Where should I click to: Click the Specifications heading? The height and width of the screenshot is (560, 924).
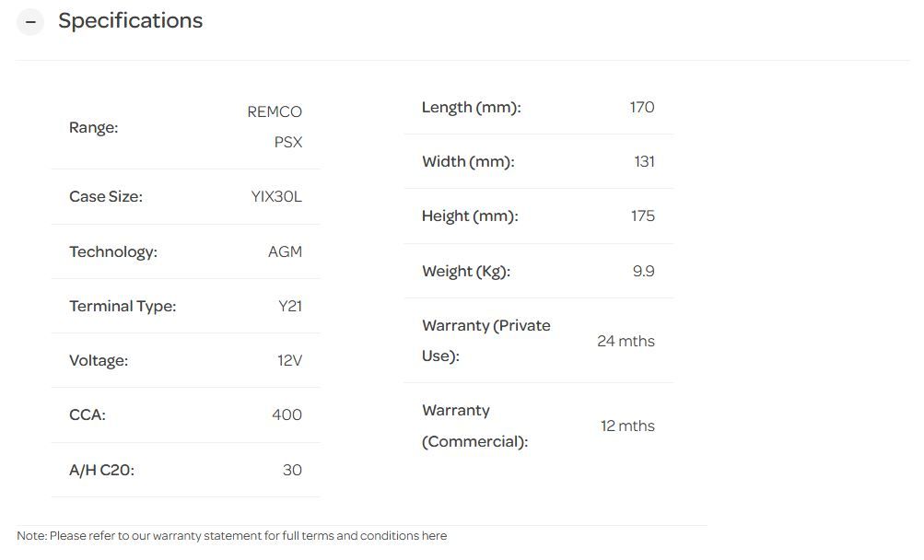130,21
